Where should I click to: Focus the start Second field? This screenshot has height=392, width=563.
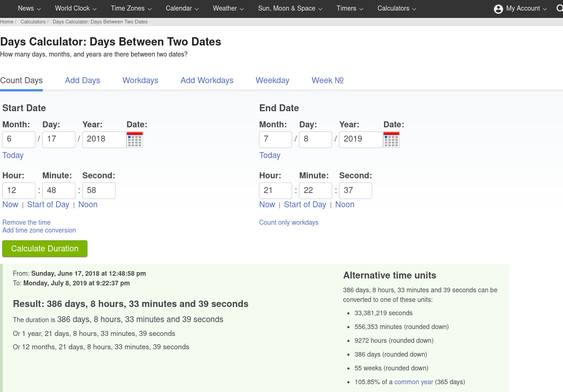point(99,191)
